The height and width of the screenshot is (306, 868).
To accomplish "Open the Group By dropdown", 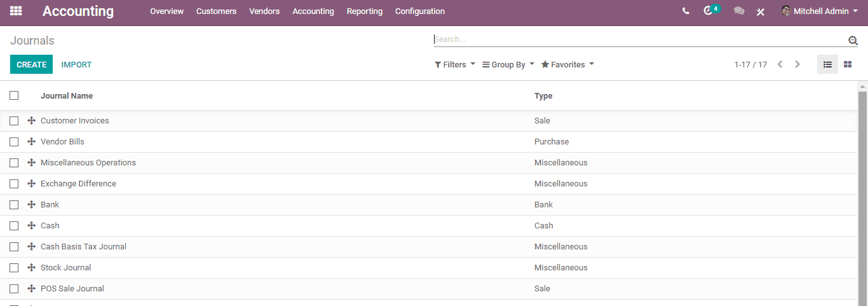I will pos(508,64).
